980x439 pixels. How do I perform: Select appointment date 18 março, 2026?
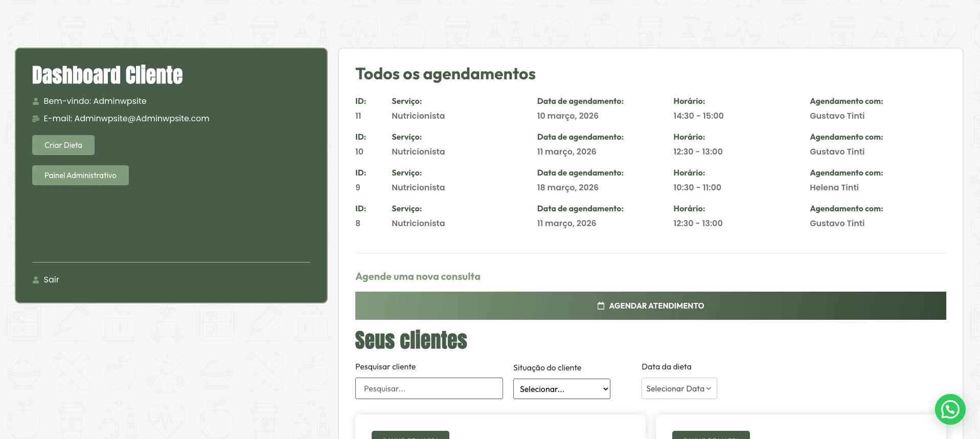coord(567,187)
